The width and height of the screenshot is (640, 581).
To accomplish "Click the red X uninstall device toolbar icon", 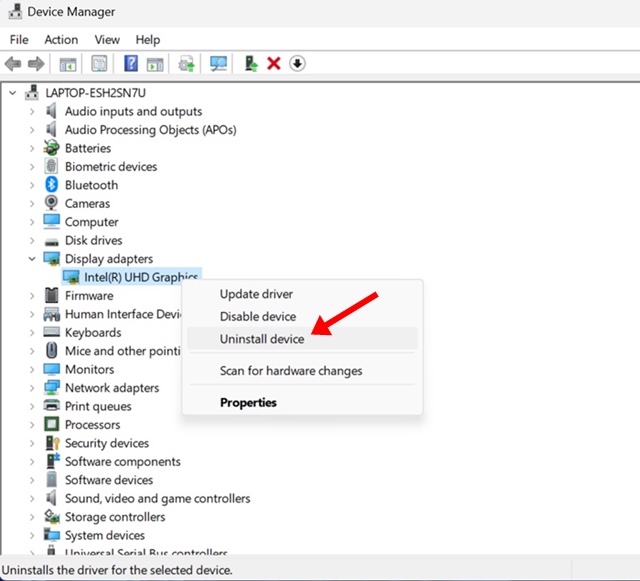I will click(x=273, y=64).
